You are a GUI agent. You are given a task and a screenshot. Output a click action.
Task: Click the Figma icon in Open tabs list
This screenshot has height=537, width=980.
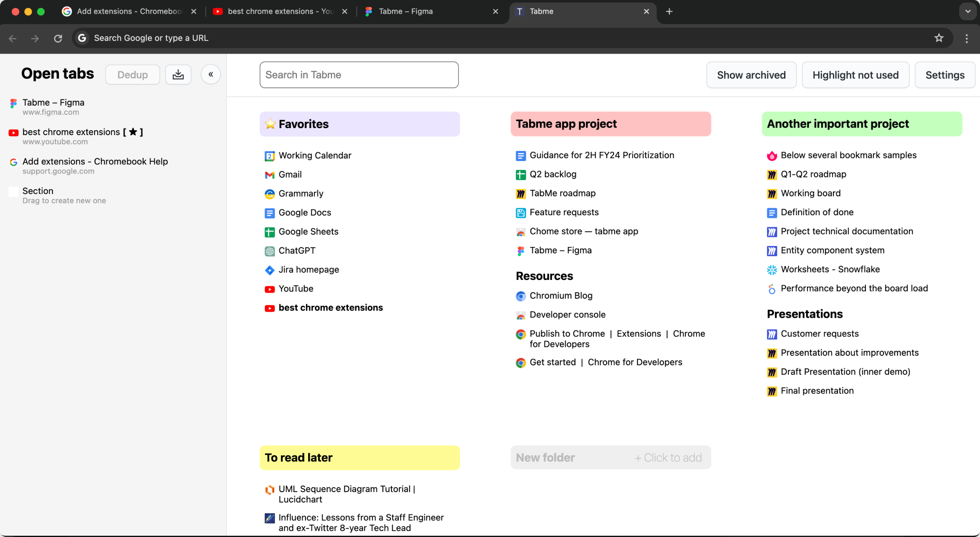[x=13, y=103]
